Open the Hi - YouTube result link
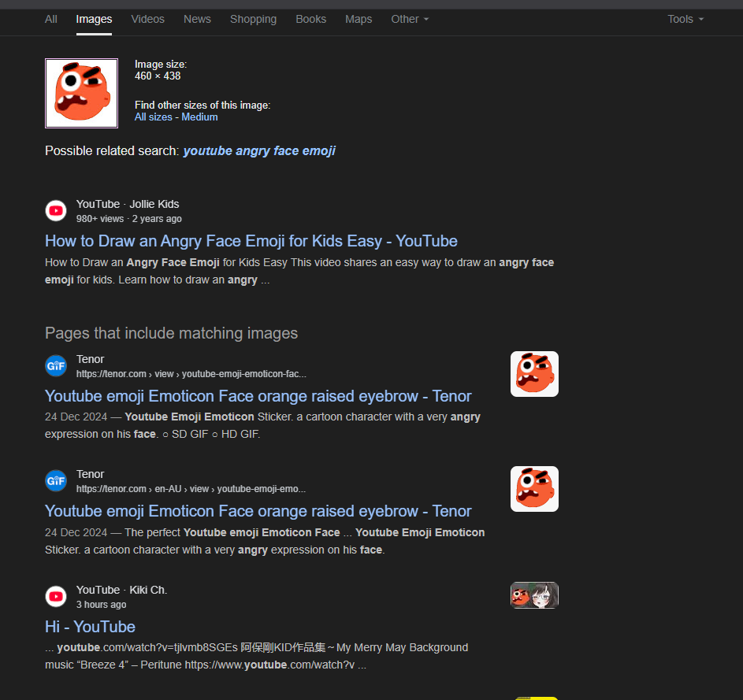Viewport: 743px width, 700px height. click(90, 627)
